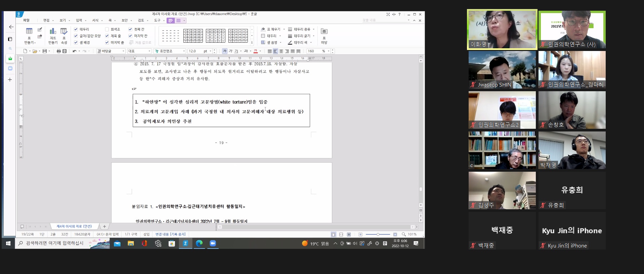Click the open folder icon
644x274 pixels.
click(35, 51)
